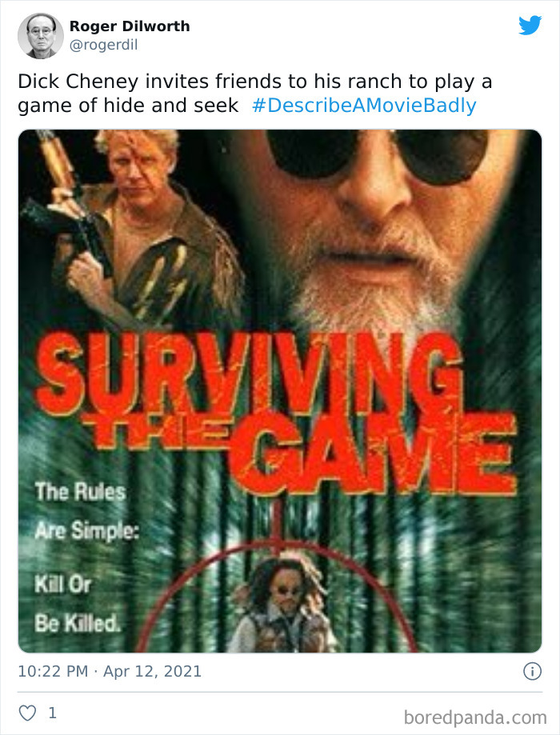Click the like count number 1
The height and width of the screenshot is (735, 560).
[53, 713]
